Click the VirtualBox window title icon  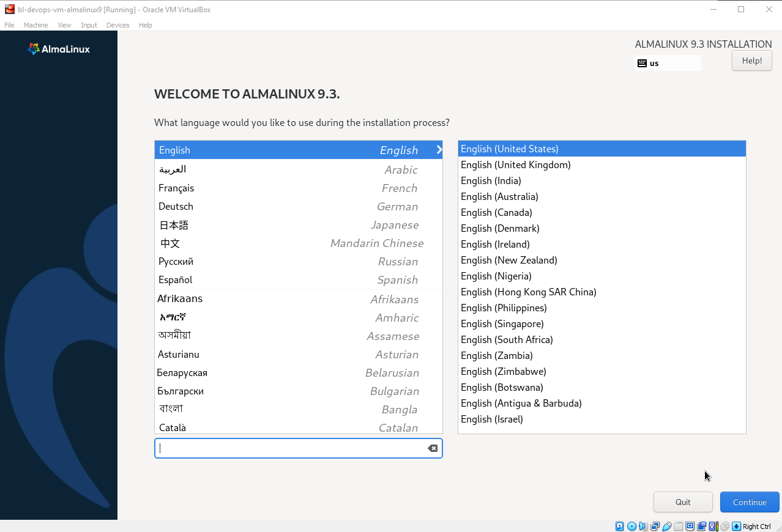point(9,9)
